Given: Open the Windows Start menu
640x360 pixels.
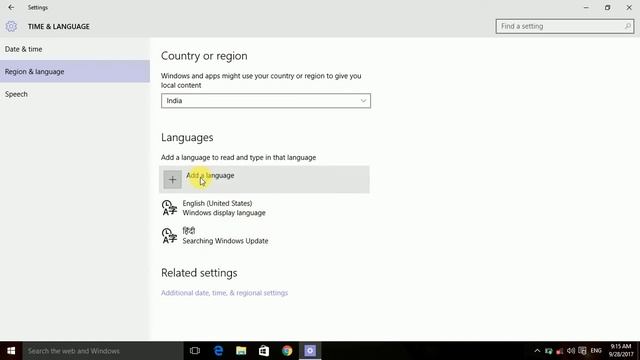Looking at the screenshot, I should tap(11, 351).
